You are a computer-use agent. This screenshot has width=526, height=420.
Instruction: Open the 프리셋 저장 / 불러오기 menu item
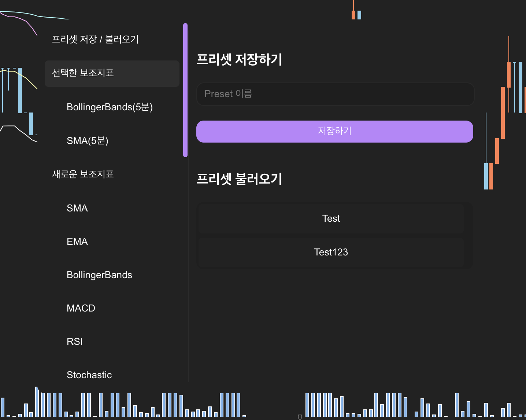[95, 39]
